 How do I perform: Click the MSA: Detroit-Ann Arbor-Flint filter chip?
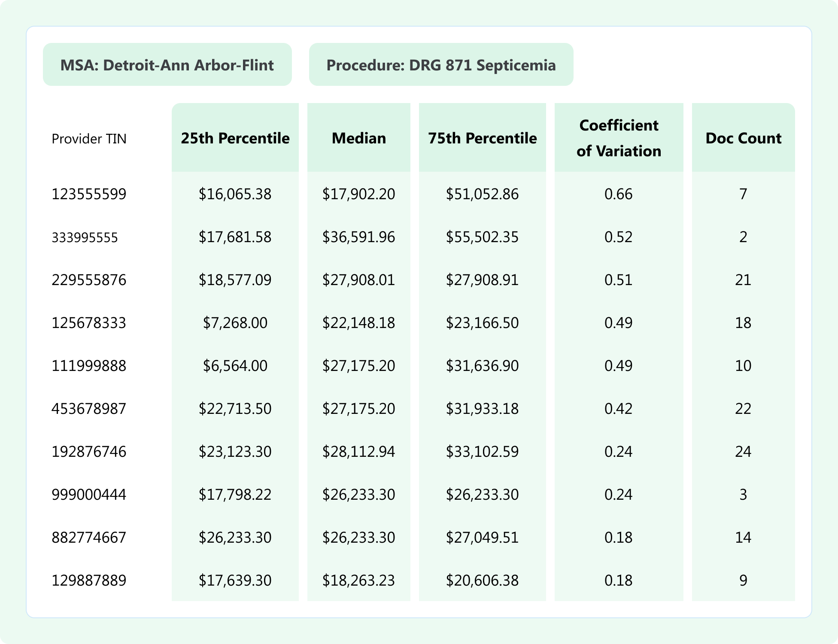pos(167,65)
